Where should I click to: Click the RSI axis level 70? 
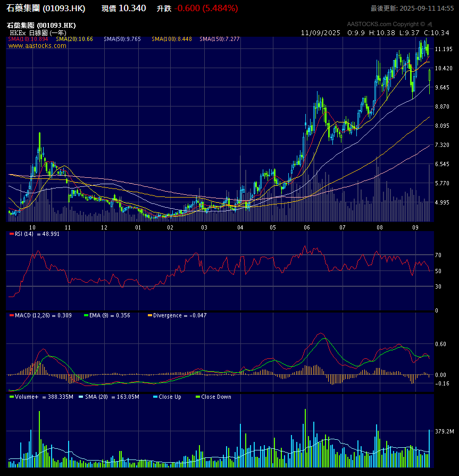438,255
